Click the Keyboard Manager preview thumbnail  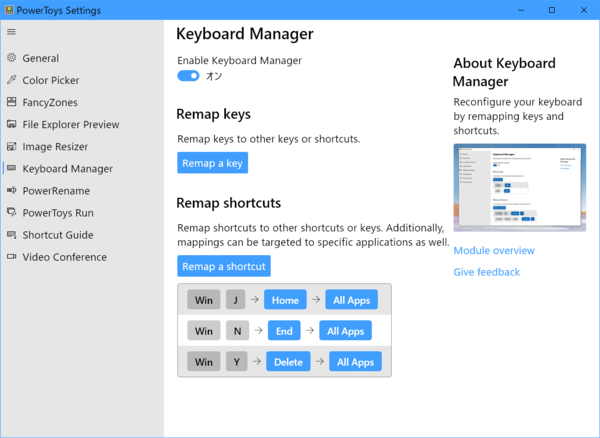pos(520,187)
